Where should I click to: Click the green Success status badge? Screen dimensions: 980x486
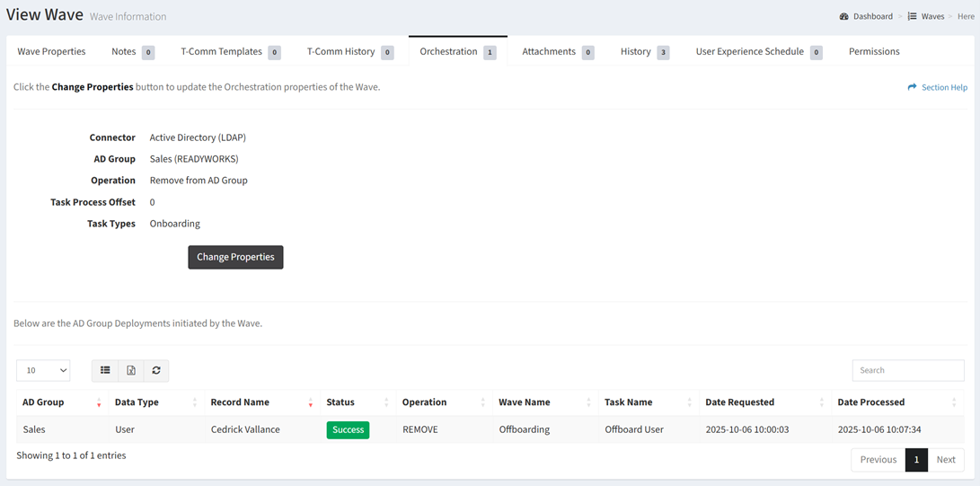[x=348, y=429]
